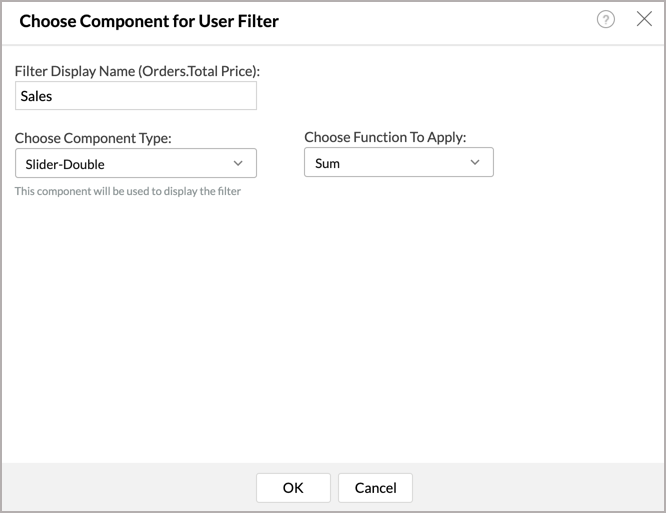
Task: Click the help question mark icon
Action: pos(605,20)
